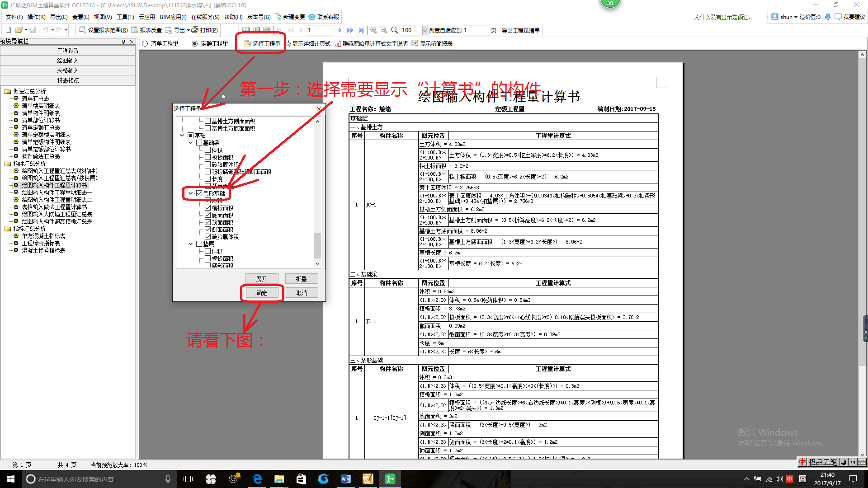The width and height of the screenshot is (868, 488).
Task: Click the 确定 button in dialog
Action: (x=262, y=293)
